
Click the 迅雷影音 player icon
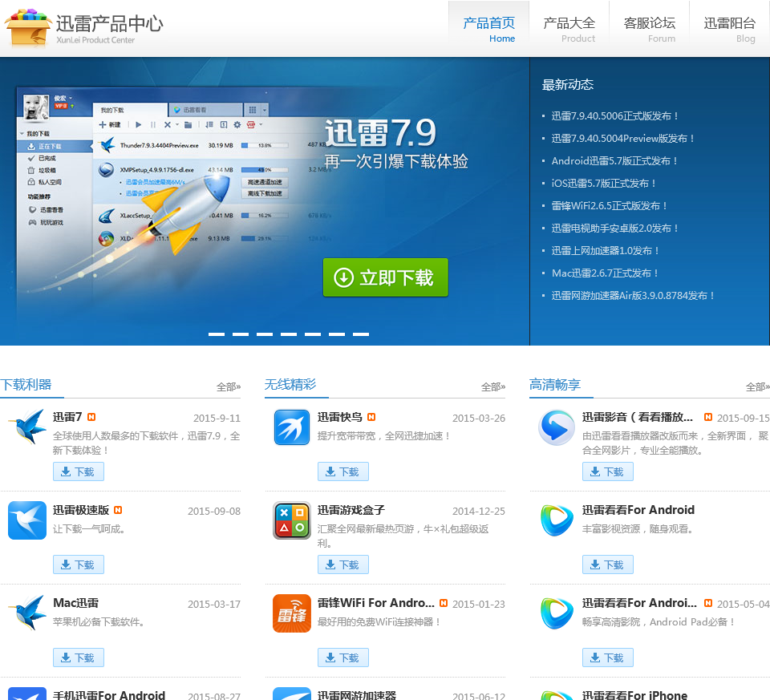pyautogui.click(x=557, y=427)
